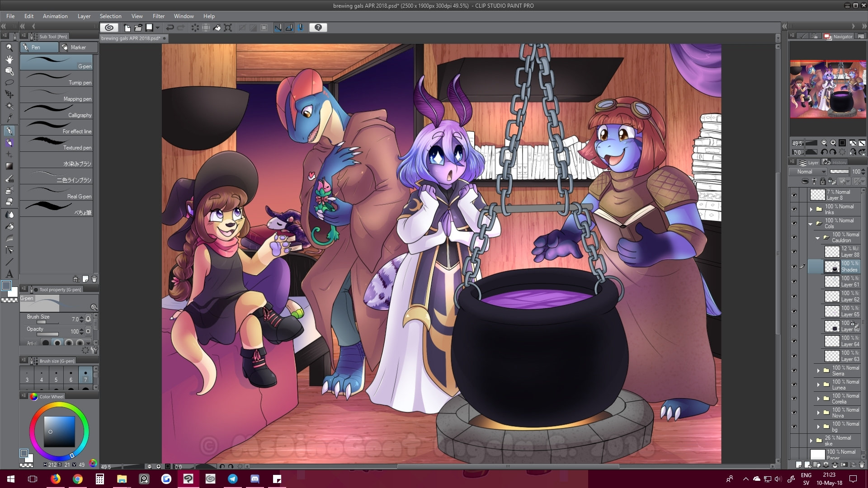Expand the Lunea layer folder
Viewport: 868px width, 488px height.
[x=818, y=385]
